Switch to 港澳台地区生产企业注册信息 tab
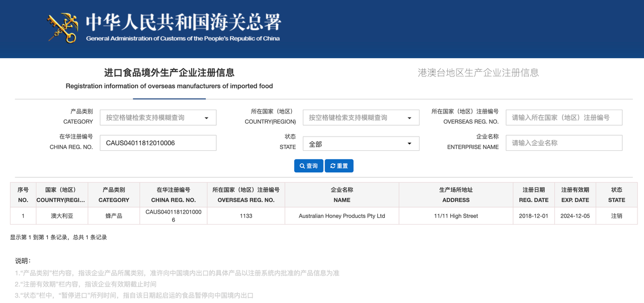Screen dimensions: 644x303 pyautogui.click(x=478, y=72)
